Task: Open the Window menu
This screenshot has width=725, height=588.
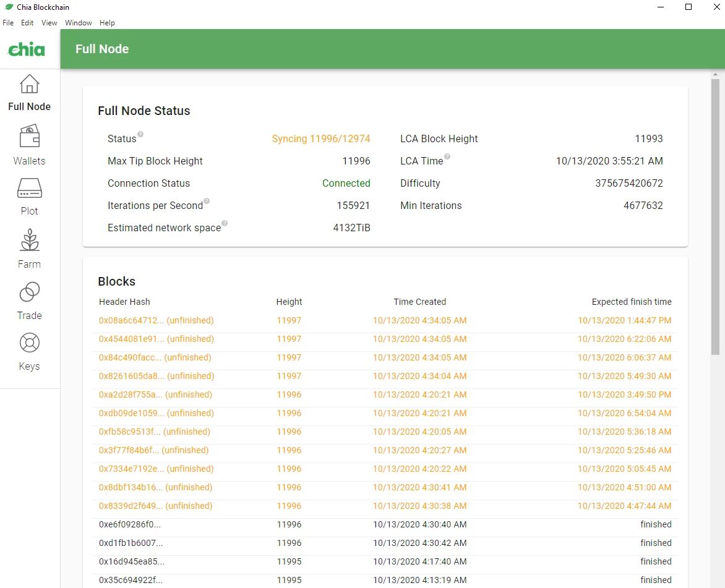Action: (x=78, y=23)
